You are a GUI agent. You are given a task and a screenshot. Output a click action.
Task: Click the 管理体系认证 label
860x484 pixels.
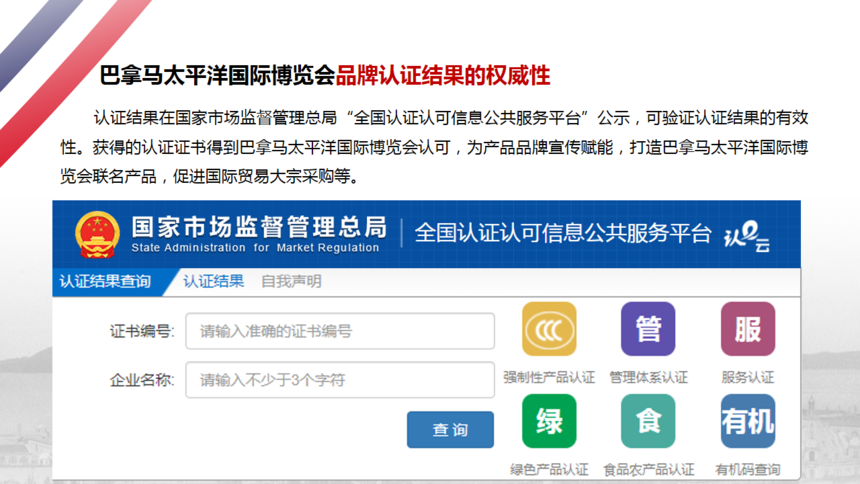648,378
